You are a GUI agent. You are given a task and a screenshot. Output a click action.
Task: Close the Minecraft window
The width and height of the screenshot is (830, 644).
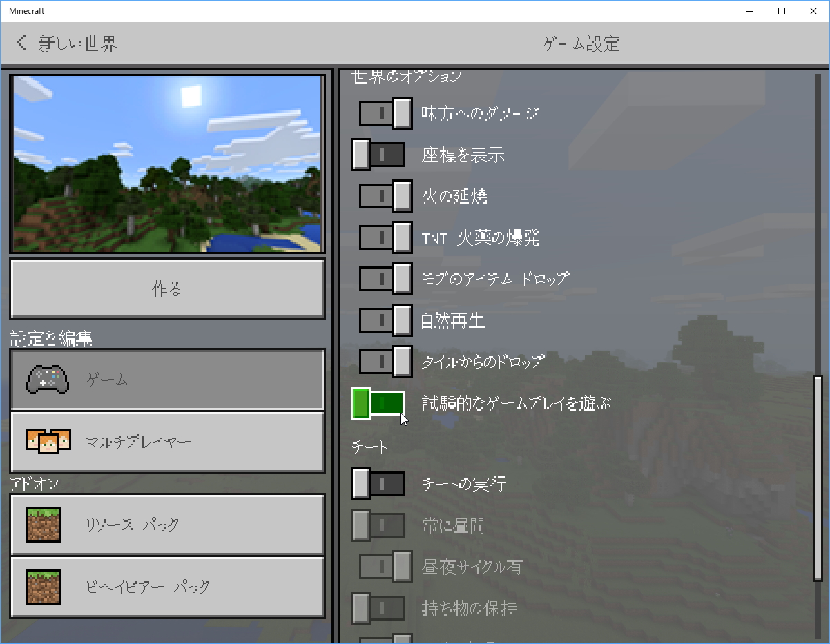click(813, 10)
